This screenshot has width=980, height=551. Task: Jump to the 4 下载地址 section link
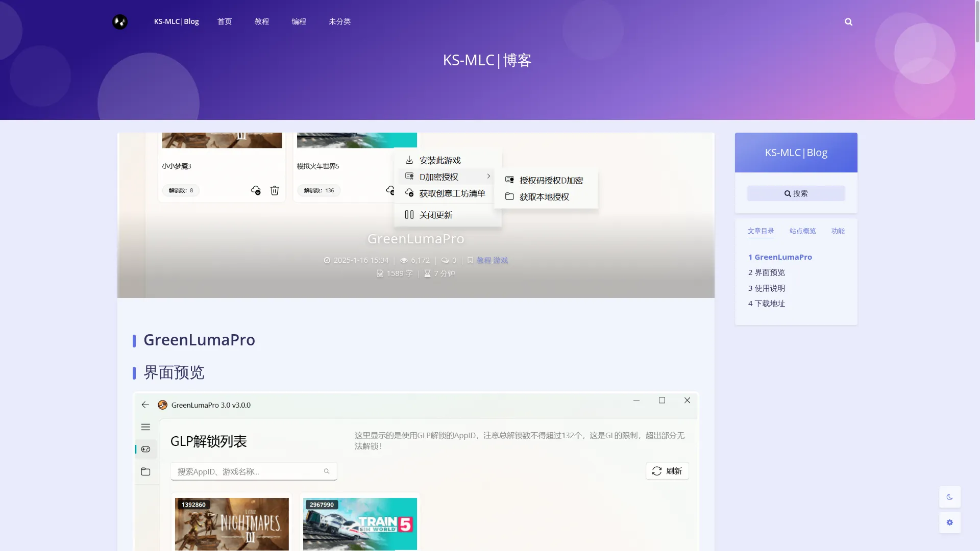tap(766, 304)
